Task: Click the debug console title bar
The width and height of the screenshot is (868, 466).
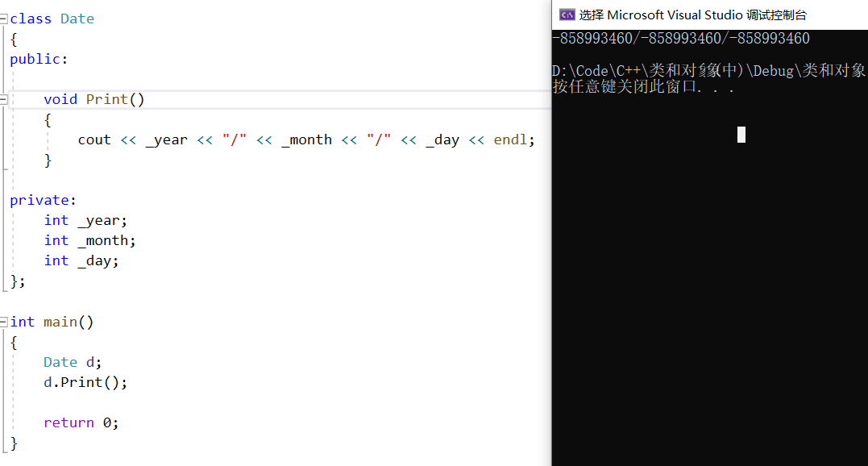Action: coord(709,13)
